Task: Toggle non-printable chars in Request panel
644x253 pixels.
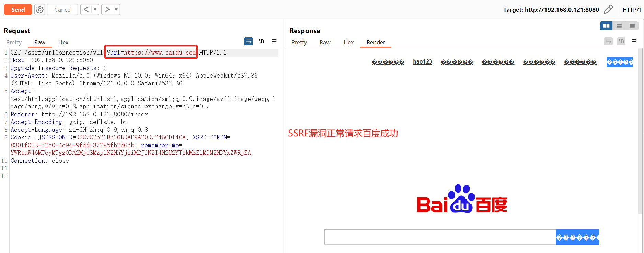Action: (x=261, y=41)
